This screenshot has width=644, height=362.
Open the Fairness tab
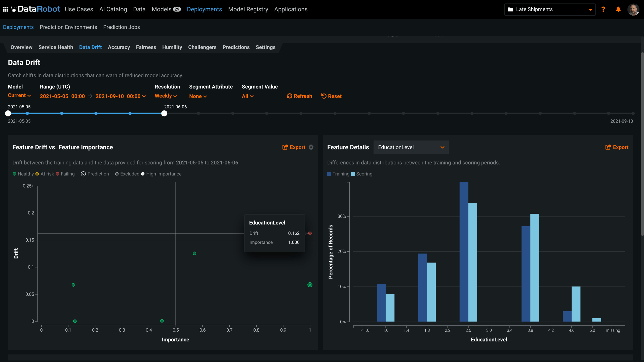tap(146, 47)
